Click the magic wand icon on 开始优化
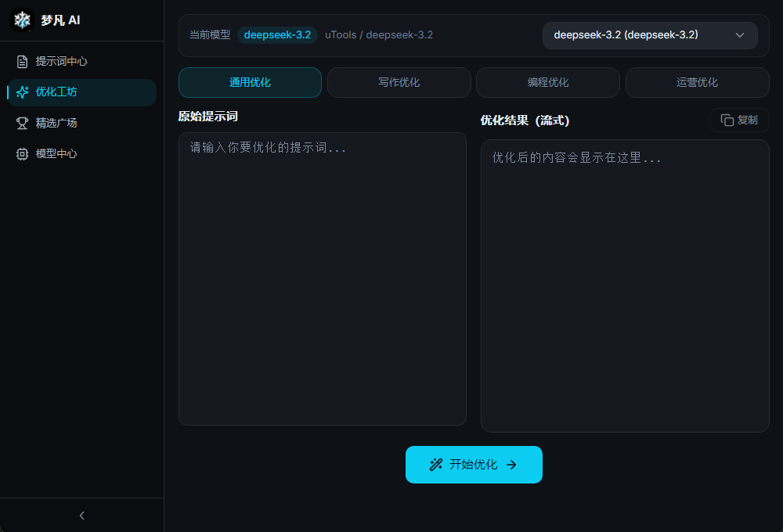The height and width of the screenshot is (532, 783). (x=436, y=465)
